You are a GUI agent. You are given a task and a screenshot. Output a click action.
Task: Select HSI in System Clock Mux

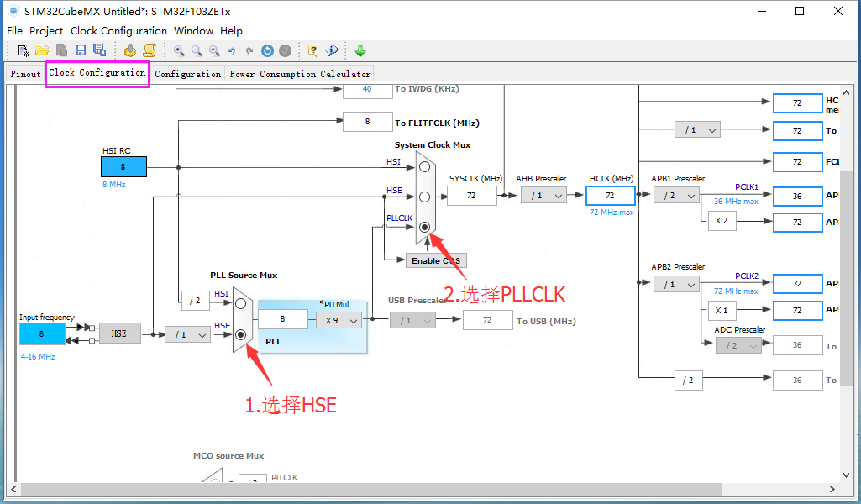tap(424, 167)
